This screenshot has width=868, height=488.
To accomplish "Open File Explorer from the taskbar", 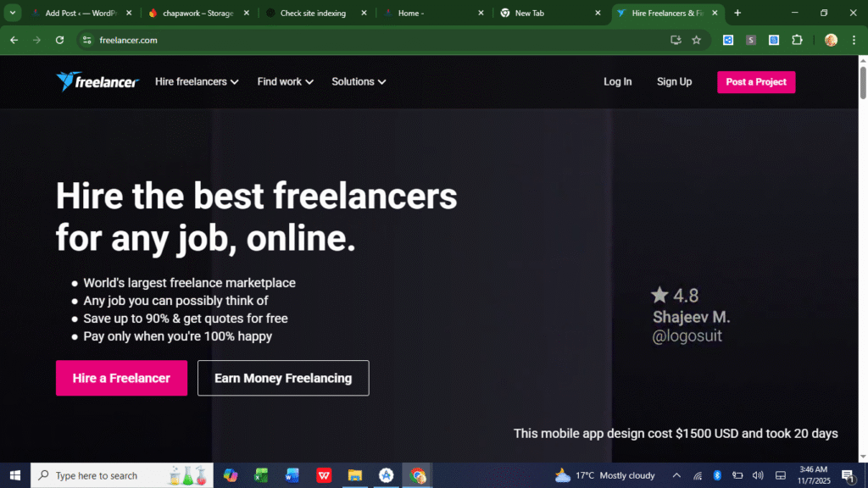I will 355,475.
